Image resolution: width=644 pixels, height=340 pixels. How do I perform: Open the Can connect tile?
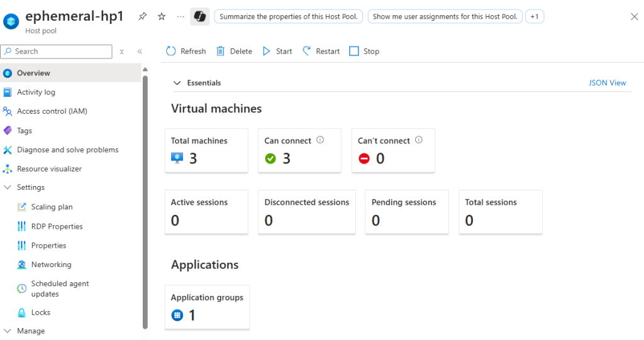(299, 151)
